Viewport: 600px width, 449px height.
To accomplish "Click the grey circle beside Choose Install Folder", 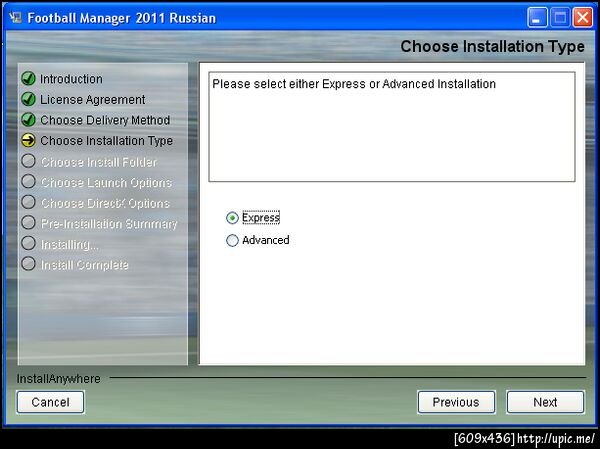I will pyautogui.click(x=28, y=161).
